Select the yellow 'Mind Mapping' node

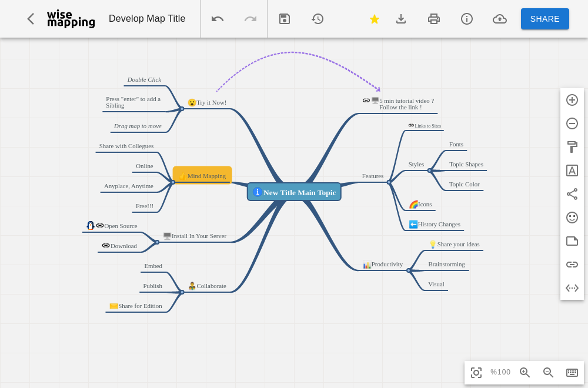[x=202, y=175]
